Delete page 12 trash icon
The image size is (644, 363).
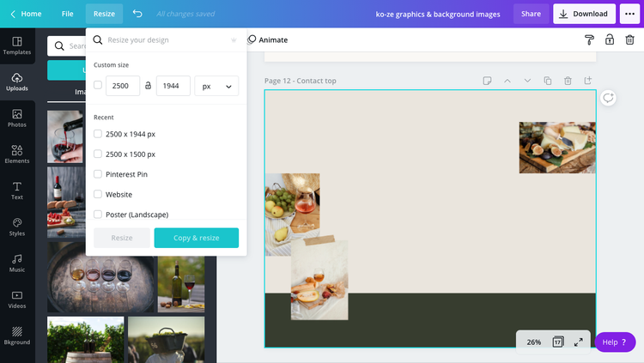[568, 81]
